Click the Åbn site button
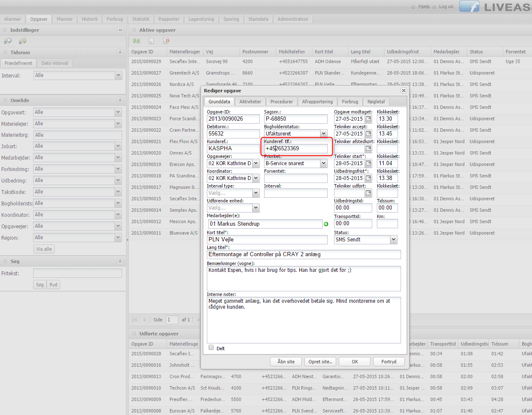532x415 pixels. [286, 362]
